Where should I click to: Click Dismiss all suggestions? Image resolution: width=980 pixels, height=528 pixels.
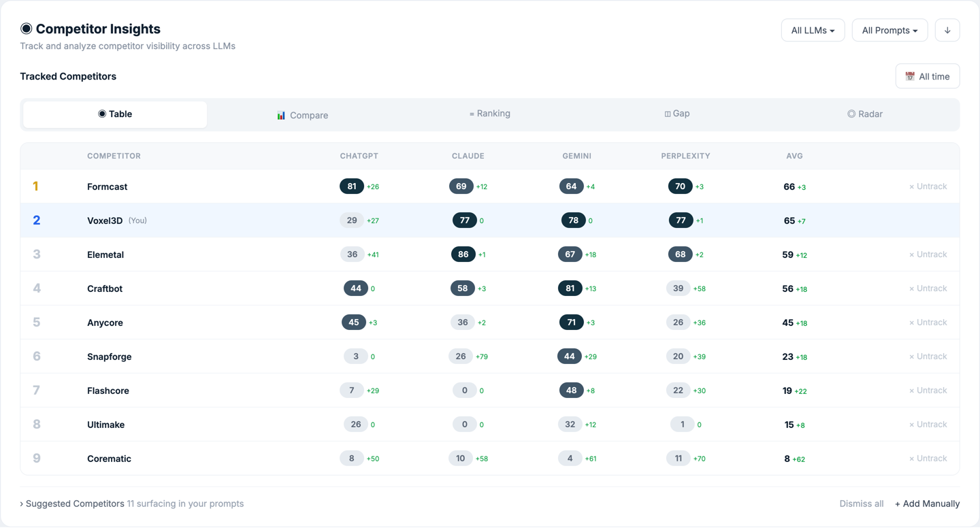pos(862,504)
